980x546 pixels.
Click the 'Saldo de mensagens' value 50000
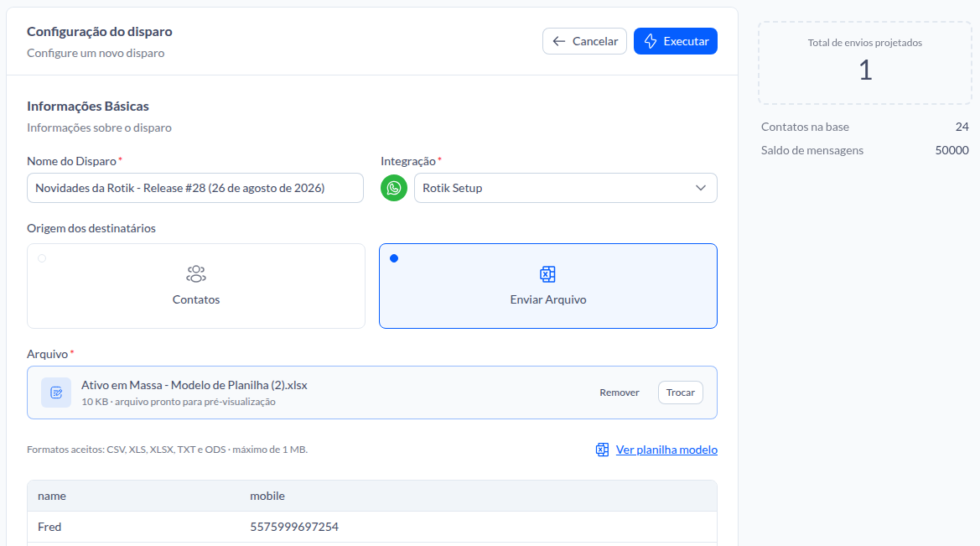[x=951, y=150]
